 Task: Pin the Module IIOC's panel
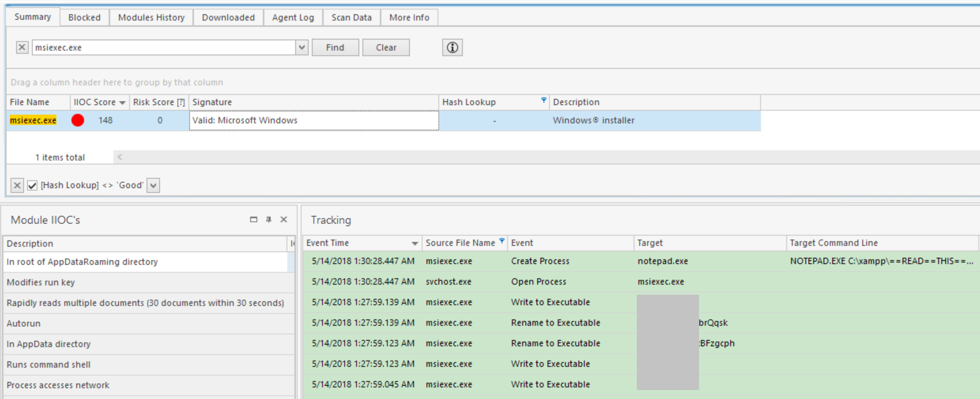click(x=269, y=220)
